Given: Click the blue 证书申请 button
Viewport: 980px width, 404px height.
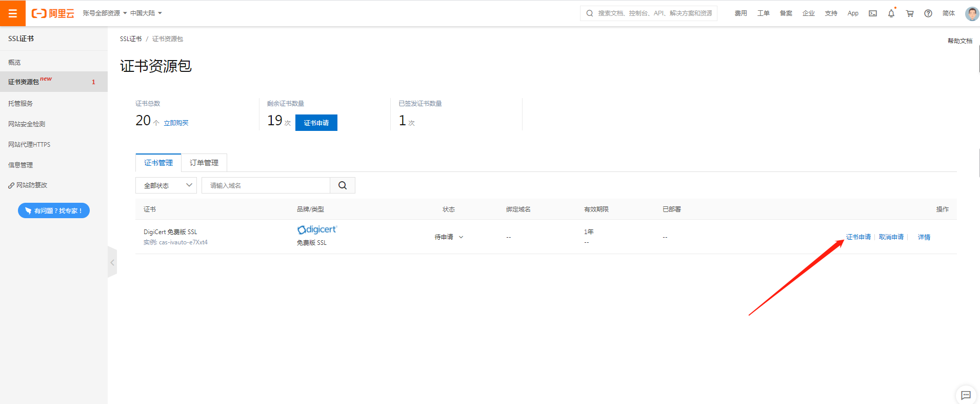Looking at the screenshot, I should coord(316,123).
